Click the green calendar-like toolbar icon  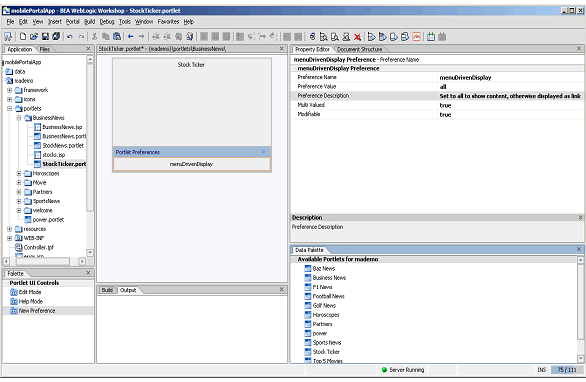[x=431, y=37]
